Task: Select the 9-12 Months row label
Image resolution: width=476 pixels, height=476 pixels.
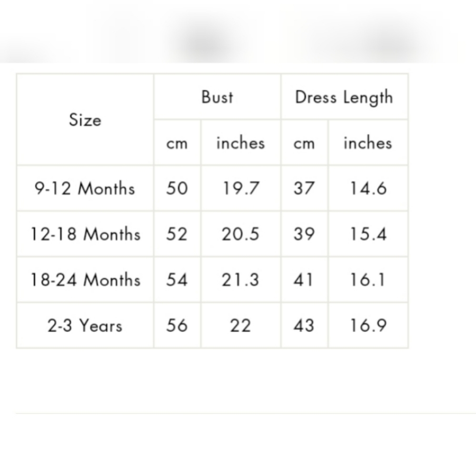Action: (85, 188)
